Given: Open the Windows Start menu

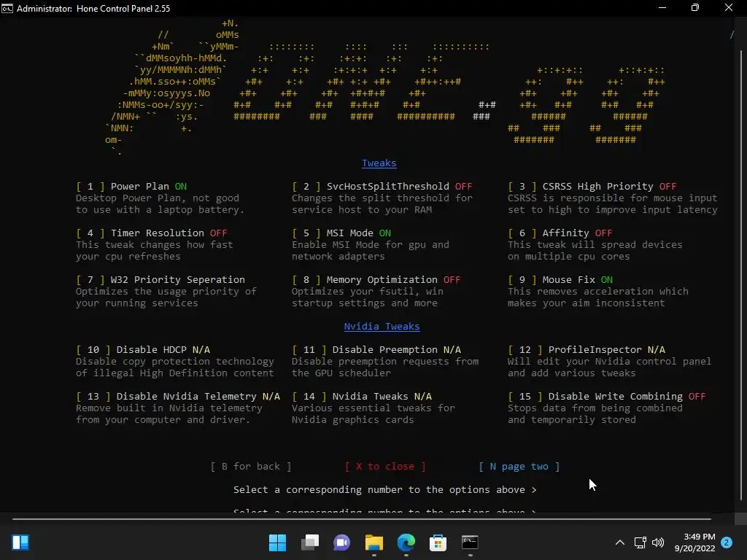Looking at the screenshot, I should (277, 542).
